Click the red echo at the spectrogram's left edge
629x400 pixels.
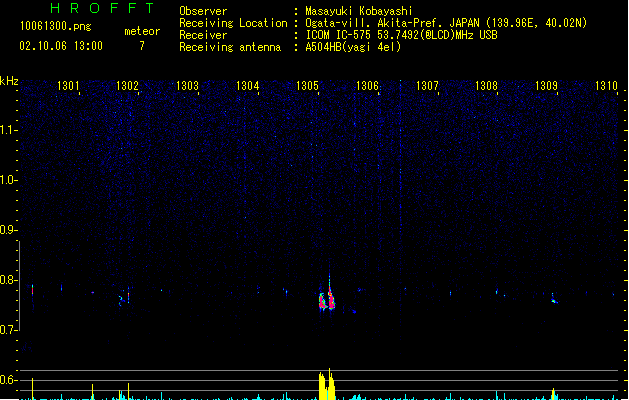click(x=32, y=290)
